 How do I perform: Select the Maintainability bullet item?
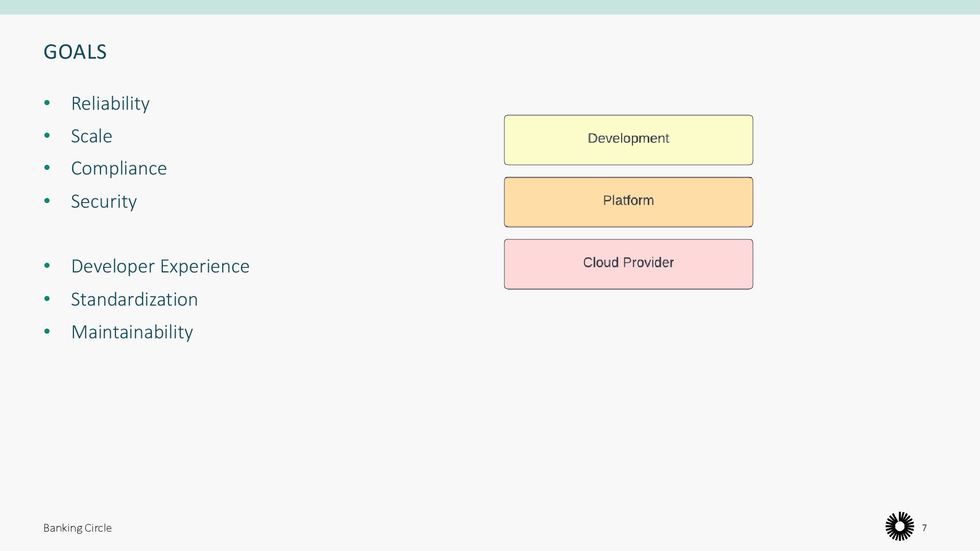pos(132,332)
